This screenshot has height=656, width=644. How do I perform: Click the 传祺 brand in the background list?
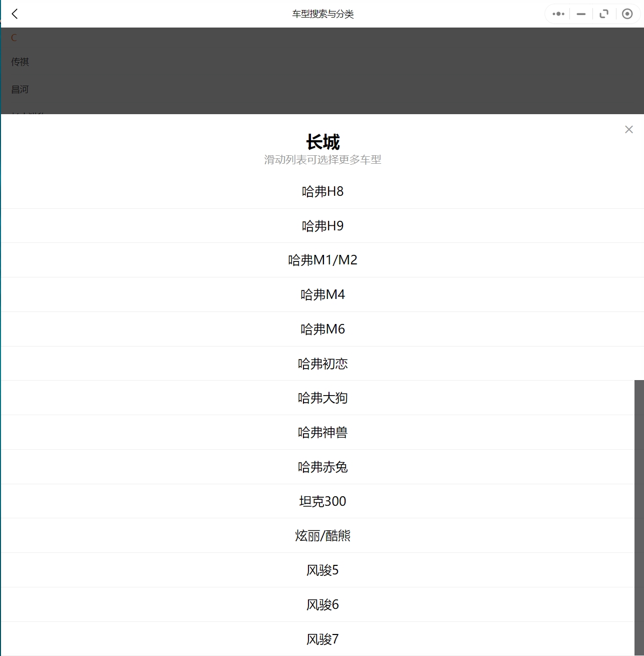tap(20, 61)
